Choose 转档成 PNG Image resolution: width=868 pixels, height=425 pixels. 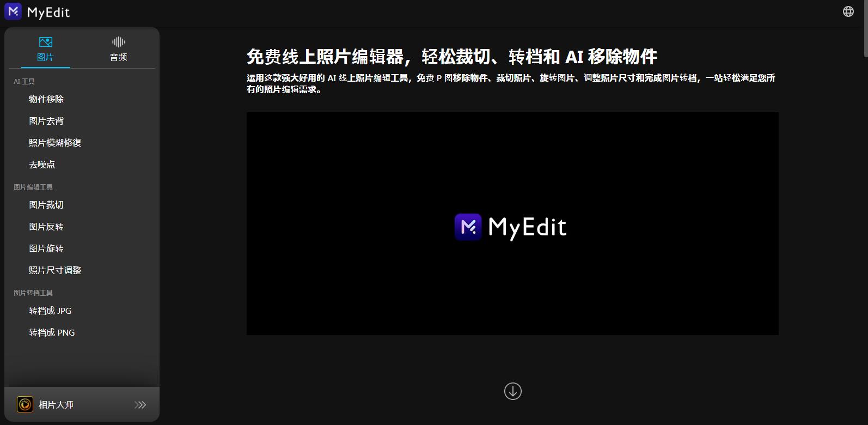pyautogui.click(x=52, y=332)
